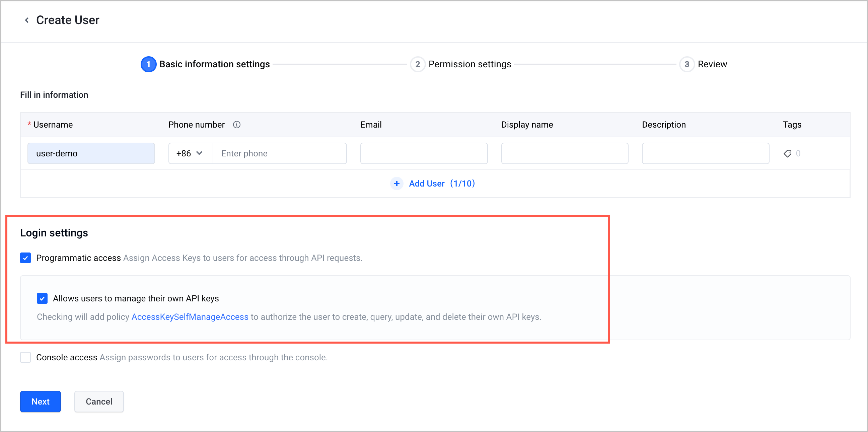Uncheck the Programmatic access checkbox
This screenshot has width=868, height=432.
click(x=25, y=258)
